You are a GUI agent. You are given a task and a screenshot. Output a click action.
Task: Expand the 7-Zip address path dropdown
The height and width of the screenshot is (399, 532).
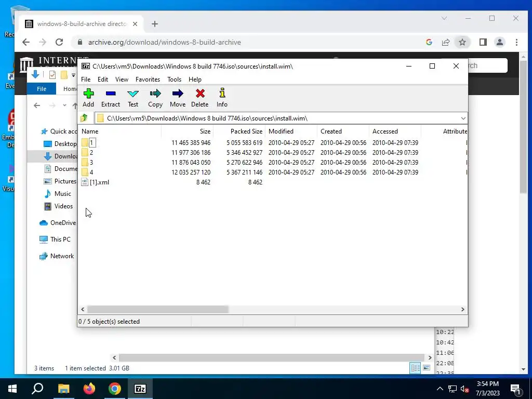pos(463,118)
